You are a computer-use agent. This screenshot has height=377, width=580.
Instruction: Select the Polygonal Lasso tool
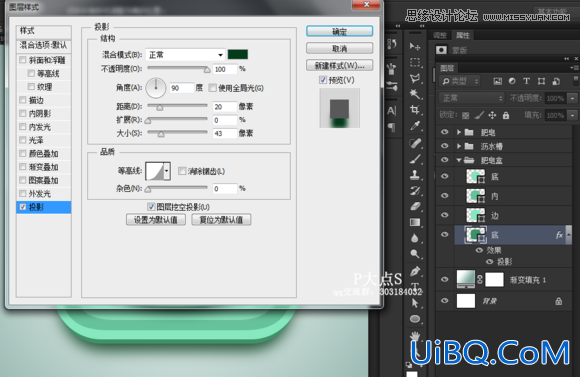click(415, 78)
